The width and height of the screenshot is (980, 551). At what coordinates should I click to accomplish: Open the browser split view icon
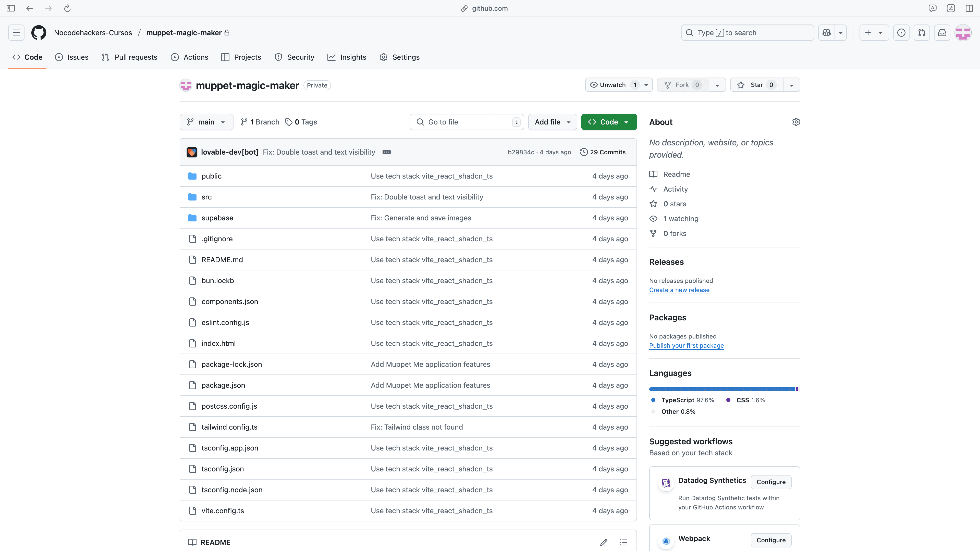pos(969,8)
